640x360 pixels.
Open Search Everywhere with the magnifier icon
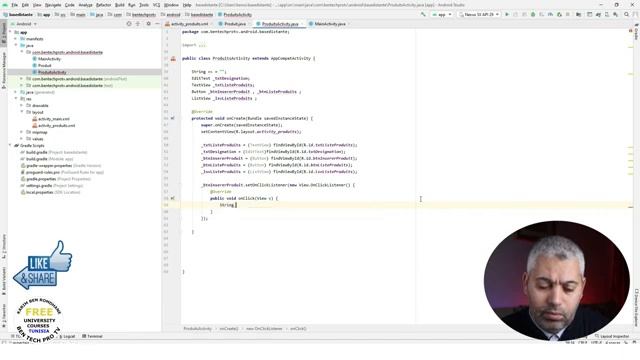point(627,14)
